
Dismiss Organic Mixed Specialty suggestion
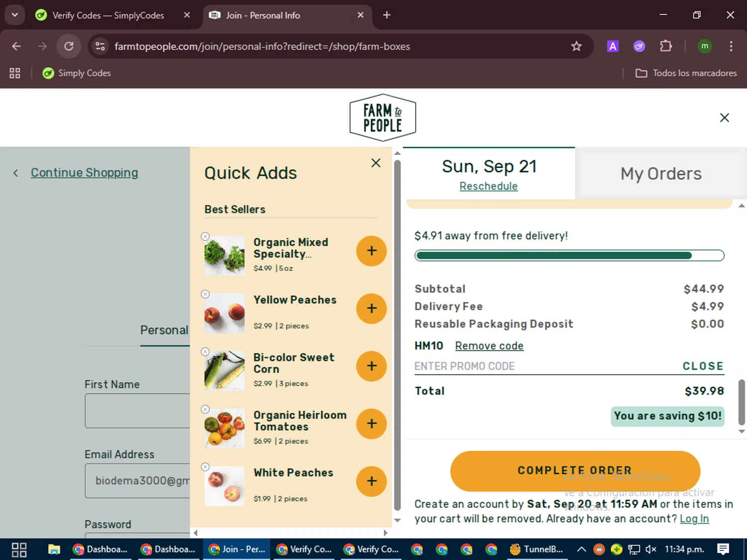pyautogui.click(x=205, y=236)
